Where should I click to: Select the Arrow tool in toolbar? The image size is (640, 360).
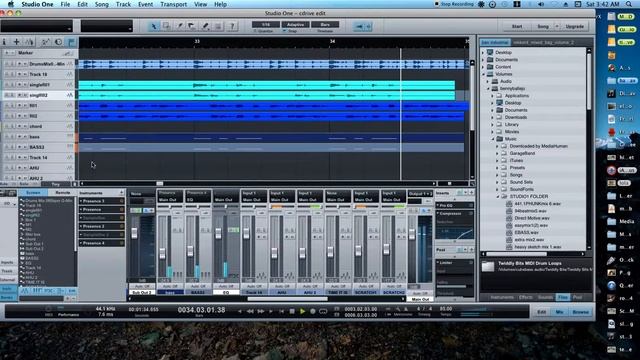click(153, 27)
